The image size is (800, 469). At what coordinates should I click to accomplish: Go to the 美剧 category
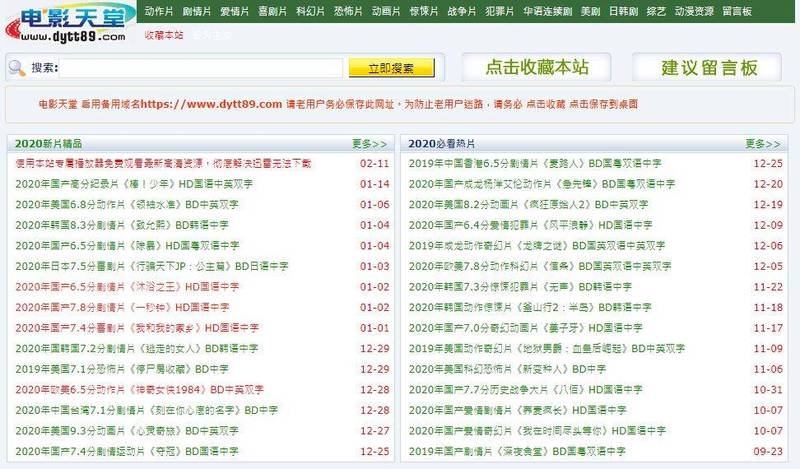pos(590,11)
